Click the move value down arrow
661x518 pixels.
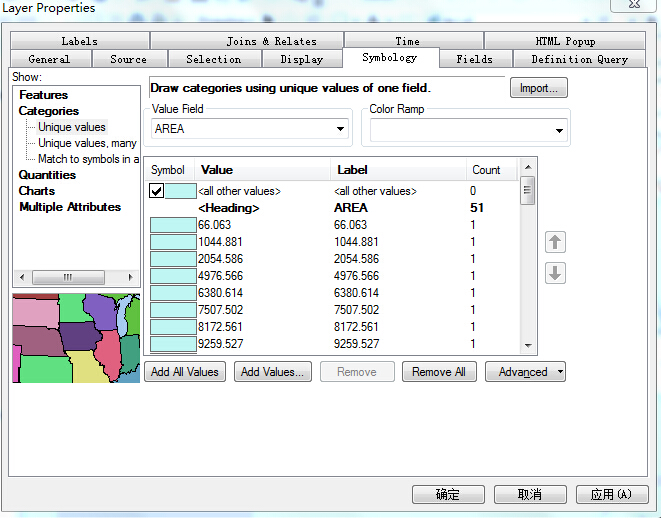[x=556, y=273]
